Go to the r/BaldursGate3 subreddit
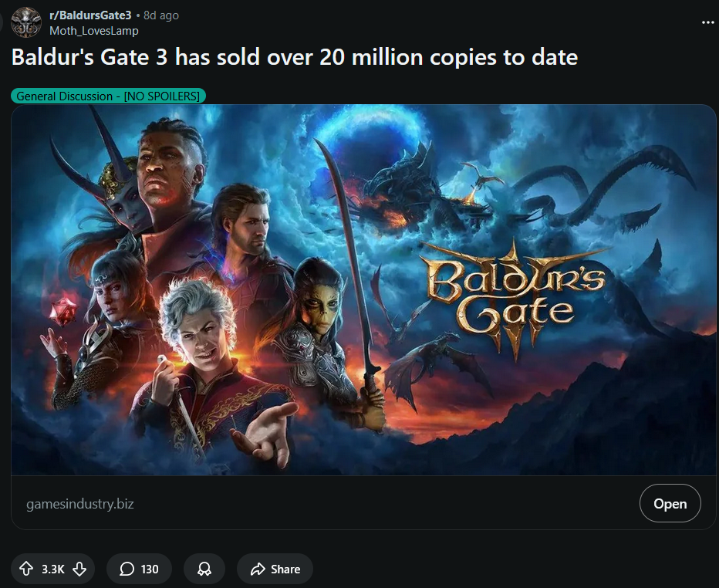The height and width of the screenshot is (588, 719). (x=89, y=15)
